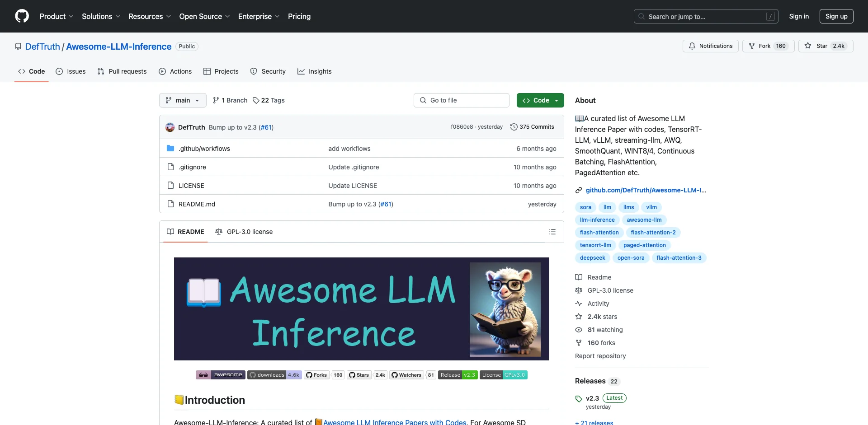Expand the Solutions menu
This screenshot has width=868, height=425.
tap(101, 16)
